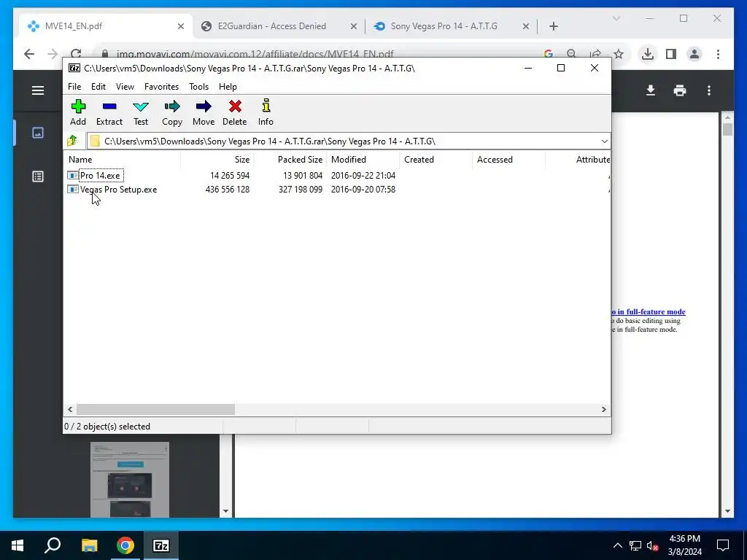Sort files by Accessed column
Screen dimensions: 747x560
508,160
